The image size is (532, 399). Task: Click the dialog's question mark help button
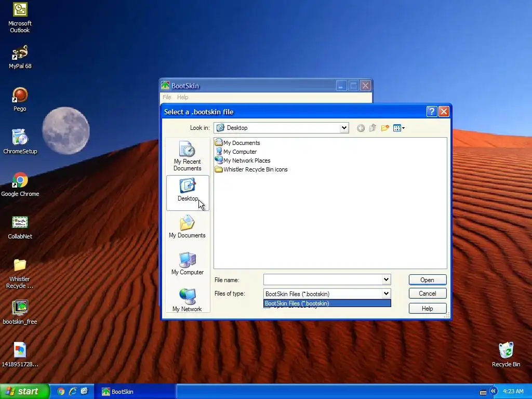tap(432, 111)
